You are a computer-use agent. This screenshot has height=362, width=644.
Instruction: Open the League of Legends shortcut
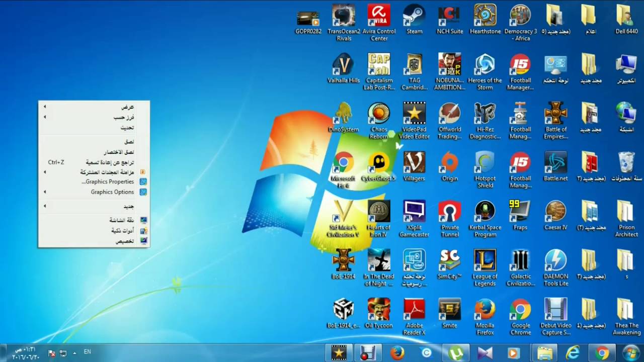pyautogui.click(x=485, y=268)
